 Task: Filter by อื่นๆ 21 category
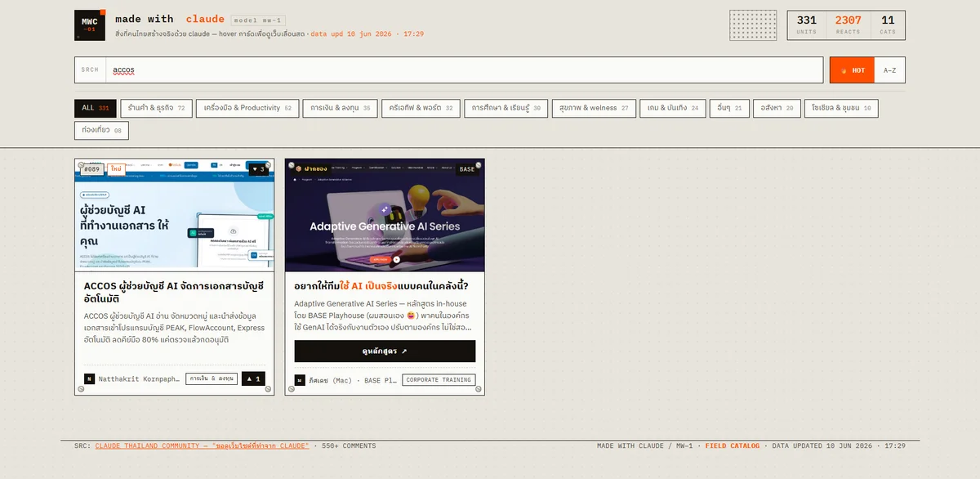[729, 108]
